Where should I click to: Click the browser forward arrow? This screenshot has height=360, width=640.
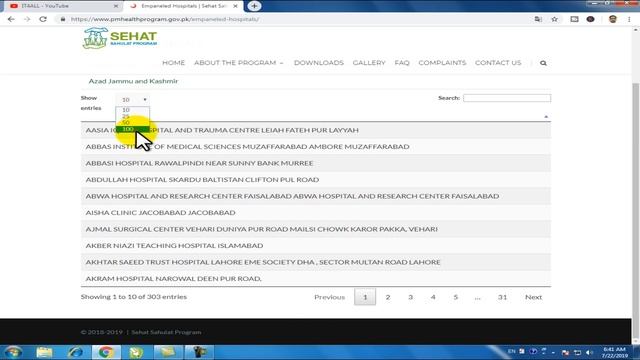click(27, 19)
